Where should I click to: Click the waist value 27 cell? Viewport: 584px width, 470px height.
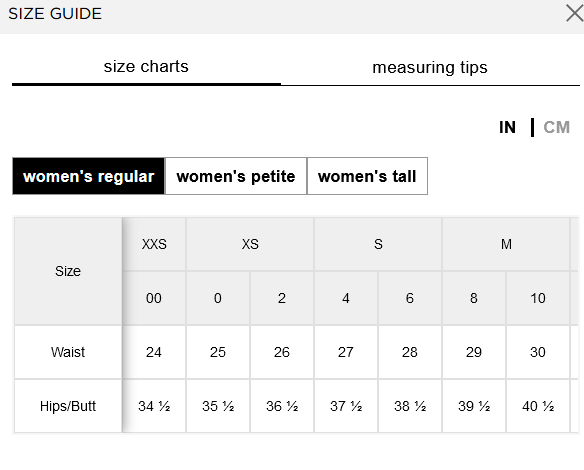click(x=346, y=352)
